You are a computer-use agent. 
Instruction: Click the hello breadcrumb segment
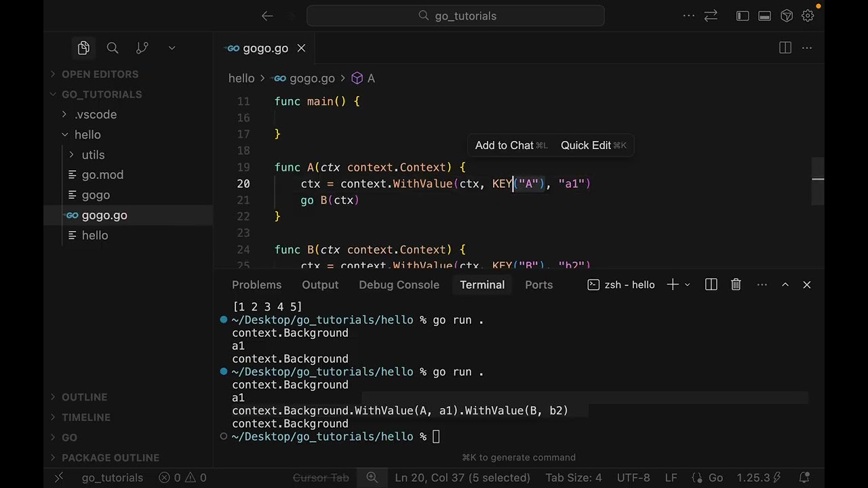(241, 79)
